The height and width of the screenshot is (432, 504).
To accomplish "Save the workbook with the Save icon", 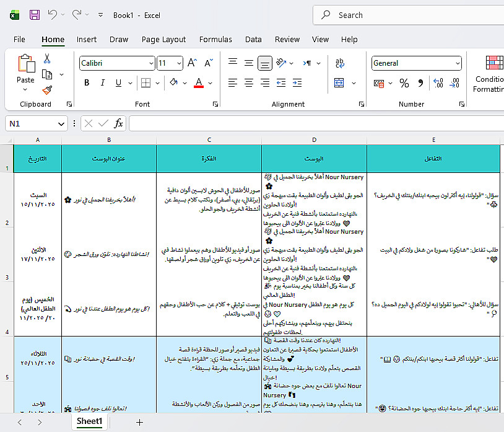I will click(x=35, y=15).
